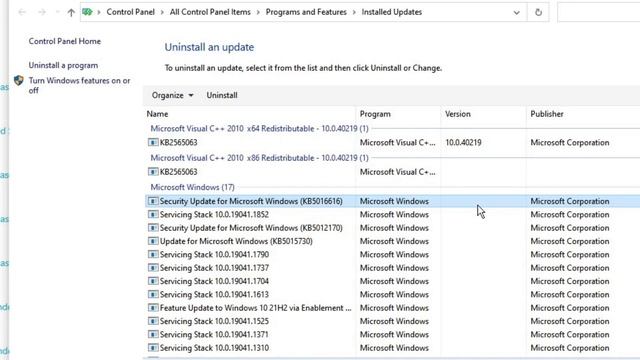
Task: Select Feature Update to Windows 10 21H2 row
Action: (393, 308)
